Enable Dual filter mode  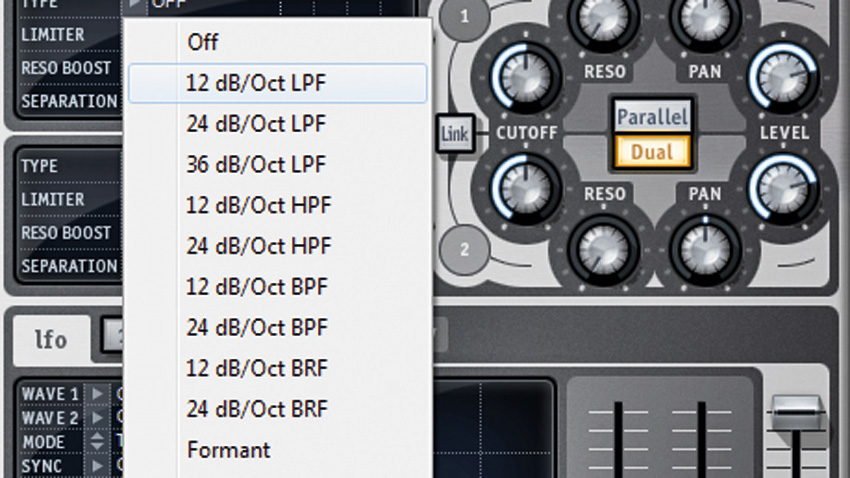point(652,152)
